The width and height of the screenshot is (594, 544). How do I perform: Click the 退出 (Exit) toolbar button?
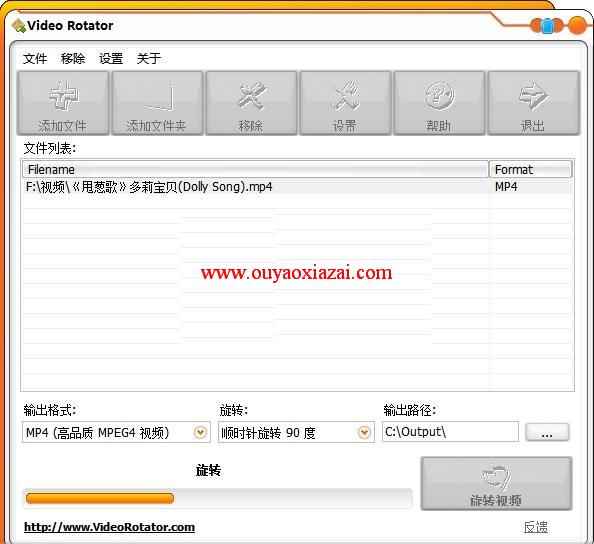pos(533,103)
